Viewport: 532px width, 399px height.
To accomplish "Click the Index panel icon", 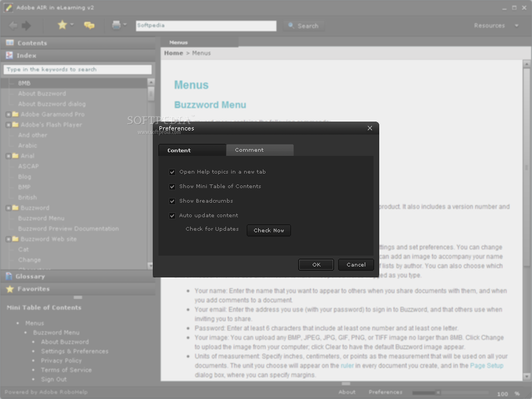I will tap(9, 55).
